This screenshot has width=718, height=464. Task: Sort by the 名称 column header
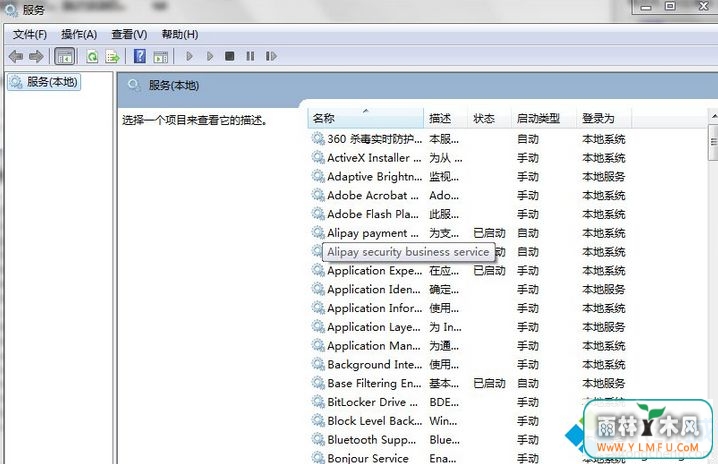(365, 118)
